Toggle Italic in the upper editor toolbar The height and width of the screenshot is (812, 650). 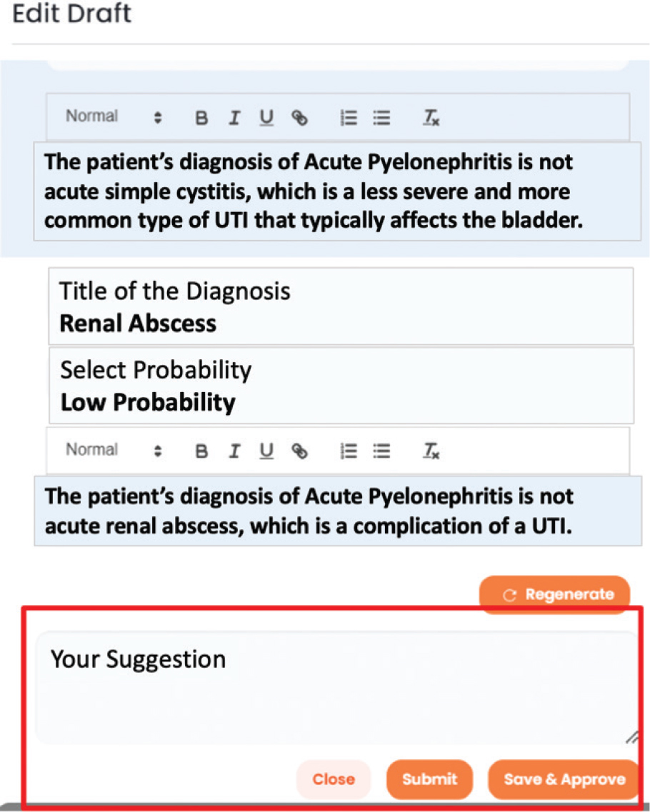[234, 119]
